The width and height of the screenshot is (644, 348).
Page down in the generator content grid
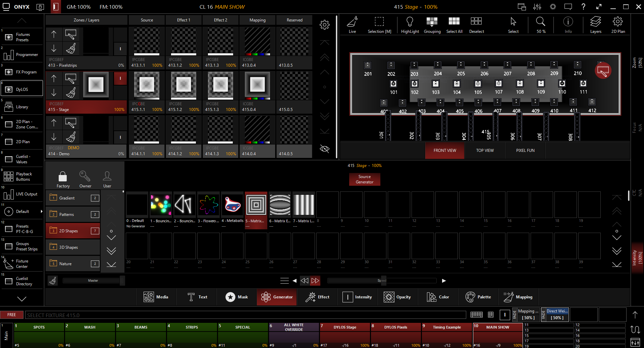tap(616, 251)
